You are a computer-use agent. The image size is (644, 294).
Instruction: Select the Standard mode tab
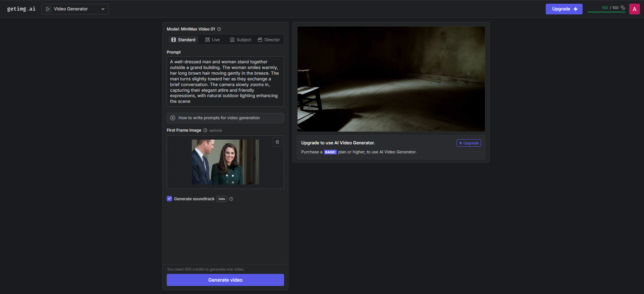pos(183,40)
